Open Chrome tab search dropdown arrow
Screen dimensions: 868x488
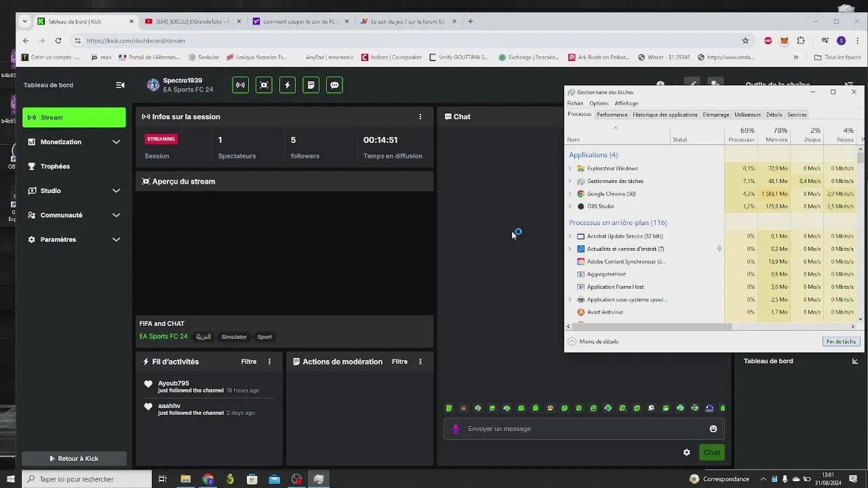pos(25,21)
